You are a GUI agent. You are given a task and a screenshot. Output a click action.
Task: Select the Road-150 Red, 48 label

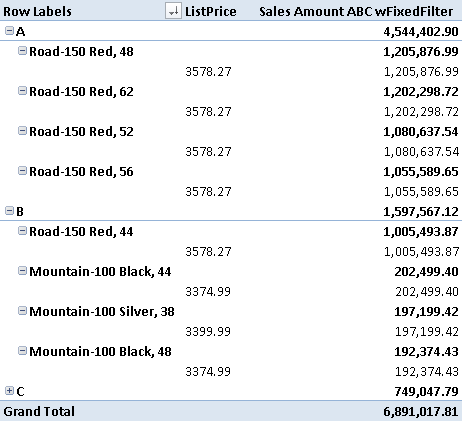pyautogui.click(x=81, y=52)
